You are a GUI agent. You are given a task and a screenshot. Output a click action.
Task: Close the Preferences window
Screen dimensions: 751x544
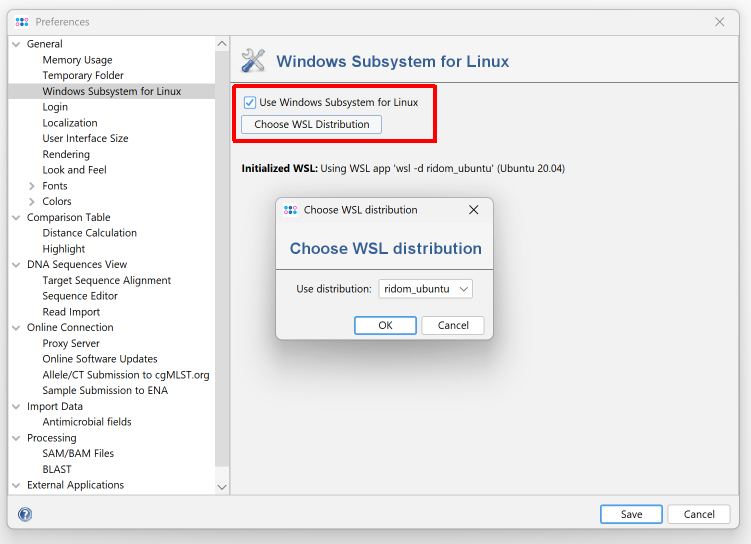point(720,22)
